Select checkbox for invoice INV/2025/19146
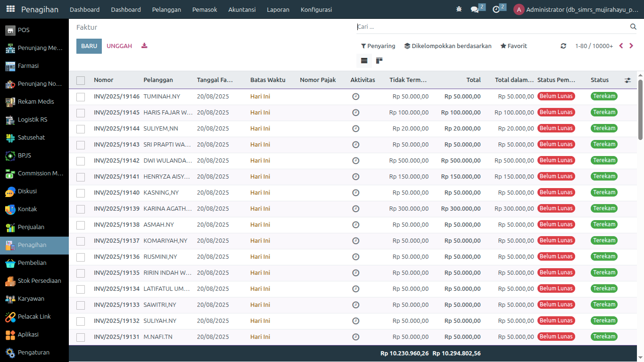 (81, 97)
